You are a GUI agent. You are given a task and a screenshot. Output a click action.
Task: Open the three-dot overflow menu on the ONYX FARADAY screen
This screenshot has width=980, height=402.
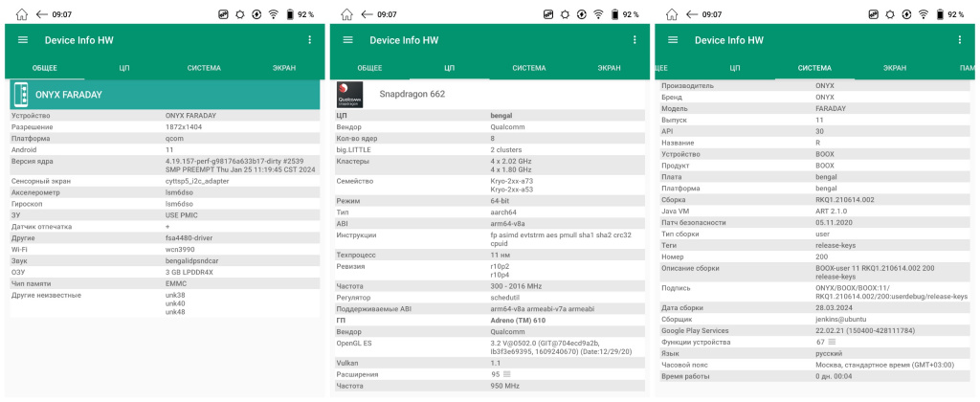pos(309,40)
